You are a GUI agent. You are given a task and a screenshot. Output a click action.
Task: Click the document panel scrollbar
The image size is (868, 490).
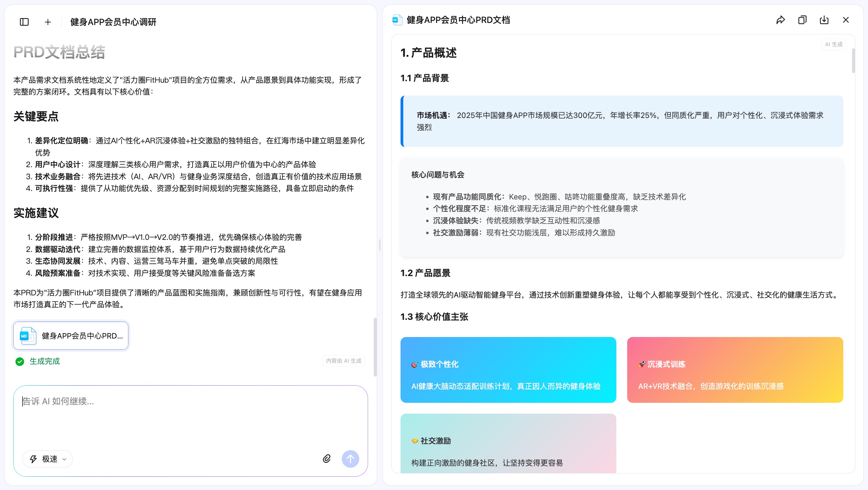click(x=853, y=61)
